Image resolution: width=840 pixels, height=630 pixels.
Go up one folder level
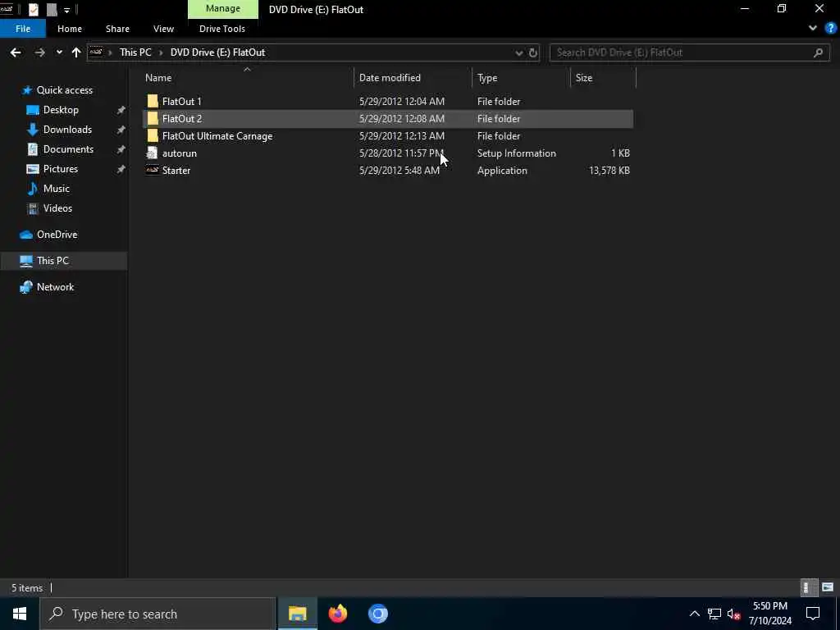pyautogui.click(x=76, y=52)
